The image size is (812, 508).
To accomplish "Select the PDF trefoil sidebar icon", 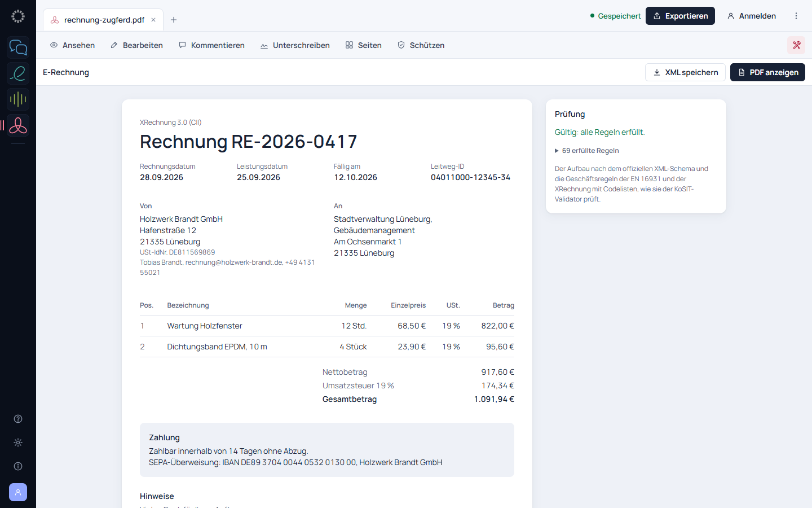I will pyautogui.click(x=18, y=125).
